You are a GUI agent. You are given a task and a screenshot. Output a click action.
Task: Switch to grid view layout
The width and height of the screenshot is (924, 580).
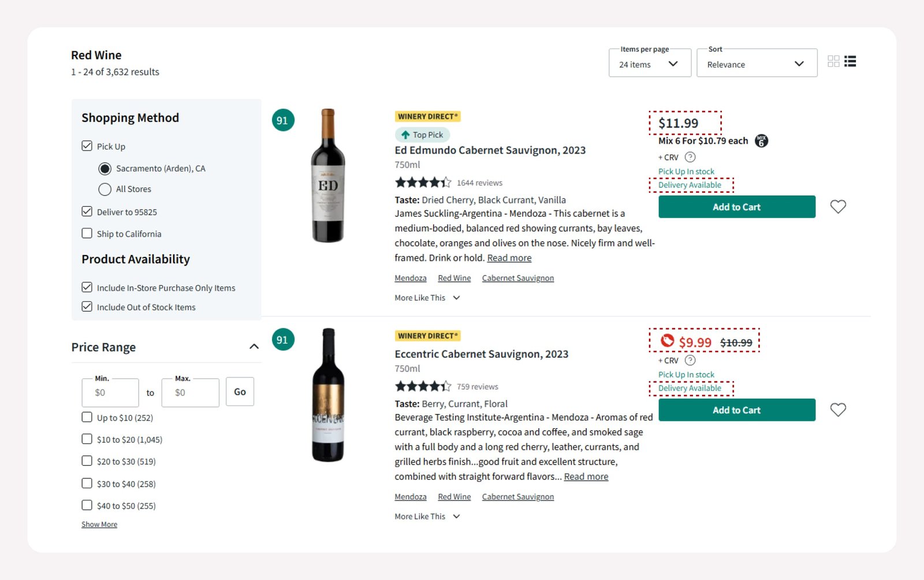click(833, 61)
